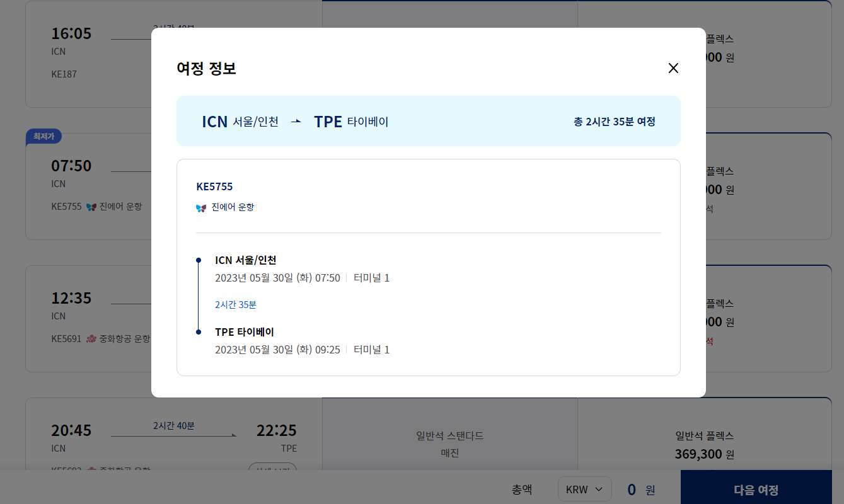
Task: Click the arrival dot next to TPE 타이베이
Action: tap(199, 331)
